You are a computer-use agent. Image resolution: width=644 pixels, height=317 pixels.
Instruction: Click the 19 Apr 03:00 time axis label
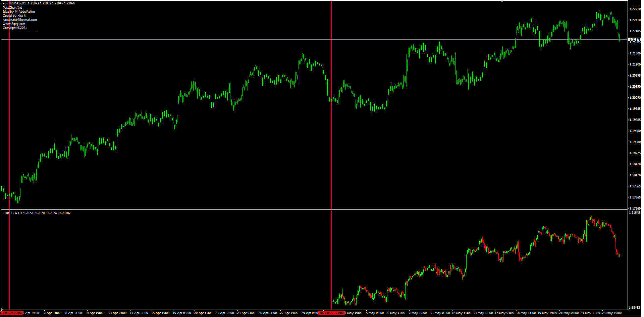182,313
